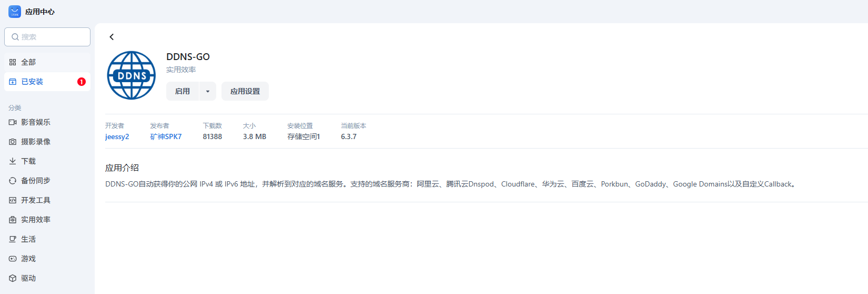Click the video icon for 影音娱乐
868x294 pixels.
[13, 122]
